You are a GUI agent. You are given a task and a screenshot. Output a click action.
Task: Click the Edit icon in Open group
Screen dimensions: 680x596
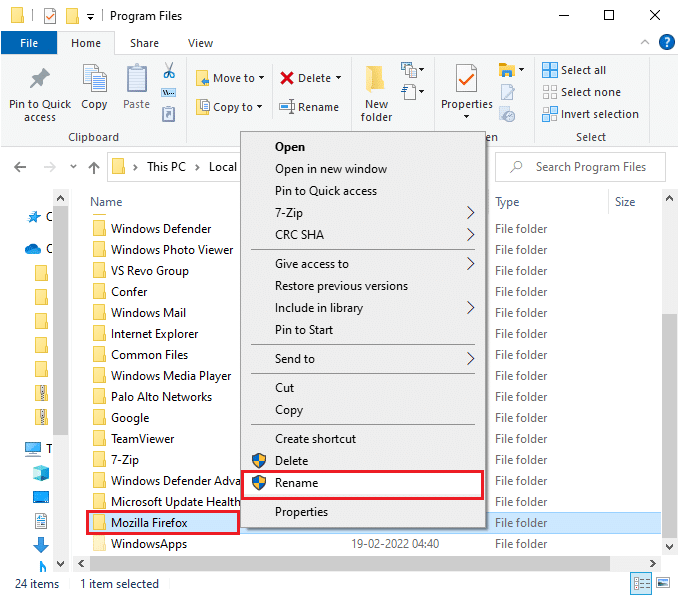pyautogui.click(x=507, y=92)
